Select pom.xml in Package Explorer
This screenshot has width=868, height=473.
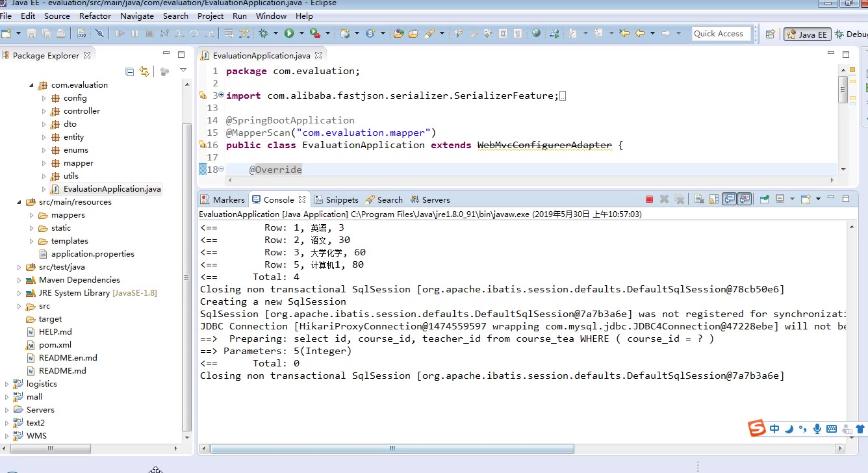coord(55,345)
